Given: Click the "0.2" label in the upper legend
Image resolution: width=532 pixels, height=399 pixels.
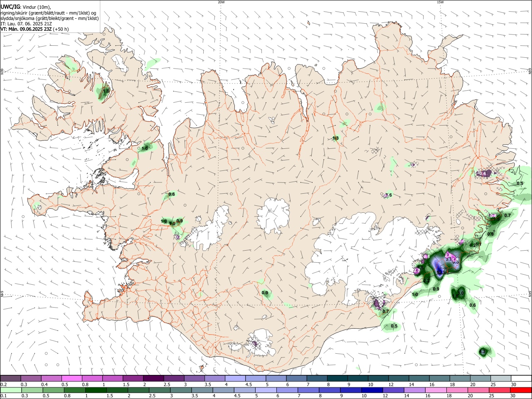Looking at the screenshot, I should (x=3, y=384).
